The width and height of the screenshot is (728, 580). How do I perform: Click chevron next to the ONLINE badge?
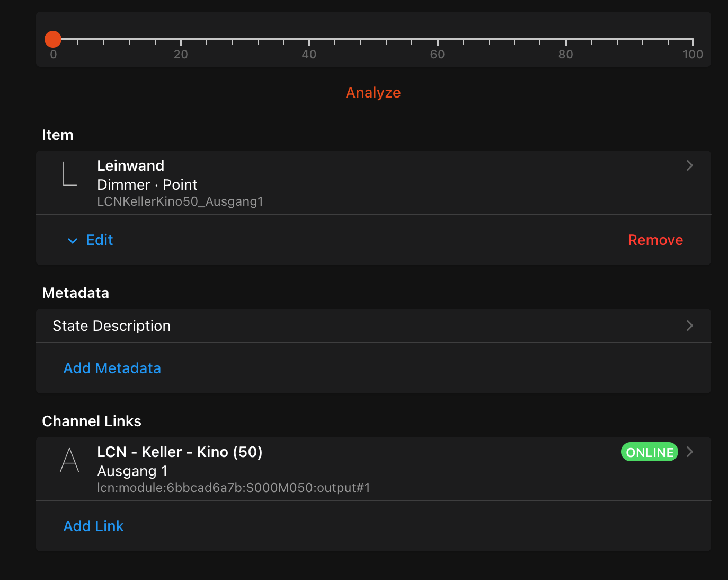point(689,452)
